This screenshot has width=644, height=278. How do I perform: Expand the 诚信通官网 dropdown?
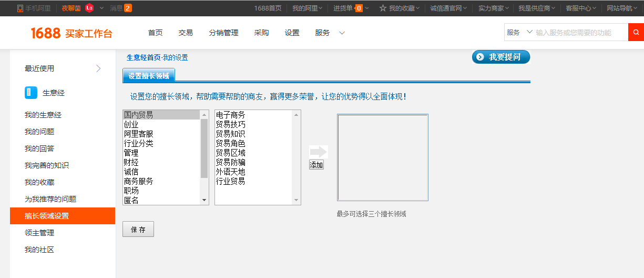[465, 8]
